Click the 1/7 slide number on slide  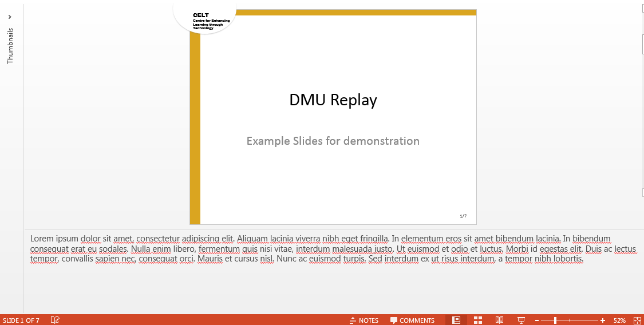pyautogui.click(x=463, y=216)
